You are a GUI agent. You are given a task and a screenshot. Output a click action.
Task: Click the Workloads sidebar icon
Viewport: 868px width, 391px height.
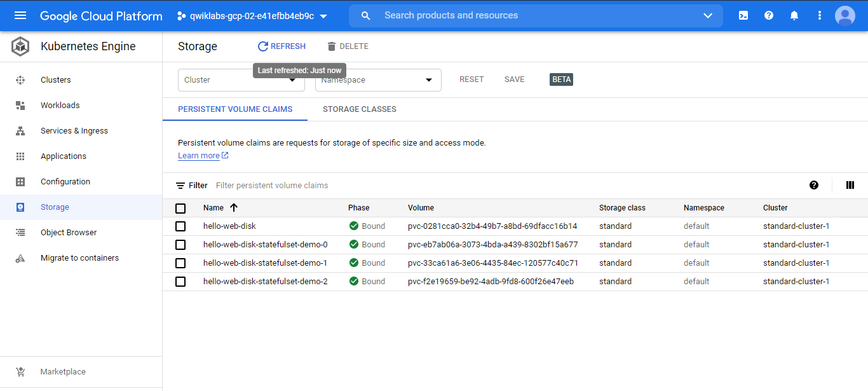(20, 106)
